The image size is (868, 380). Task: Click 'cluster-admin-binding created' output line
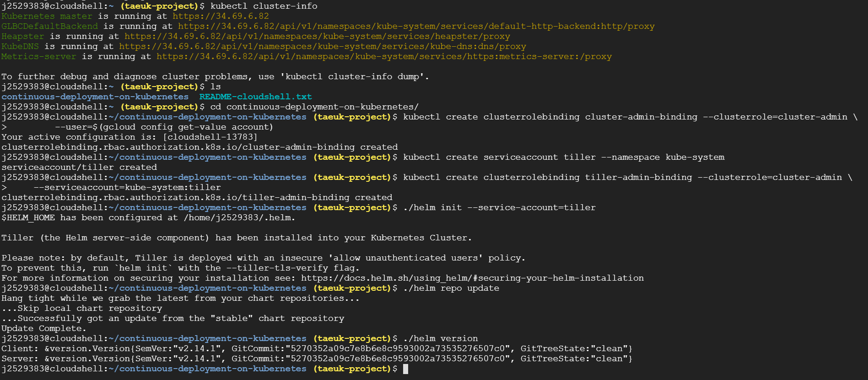click(x=199, y=147)
